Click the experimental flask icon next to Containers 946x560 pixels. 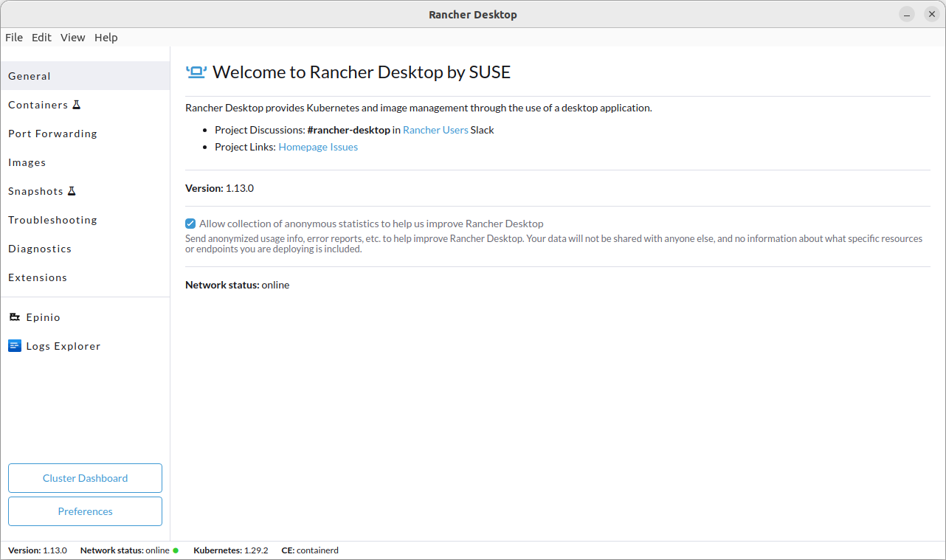tap(76, 105)
